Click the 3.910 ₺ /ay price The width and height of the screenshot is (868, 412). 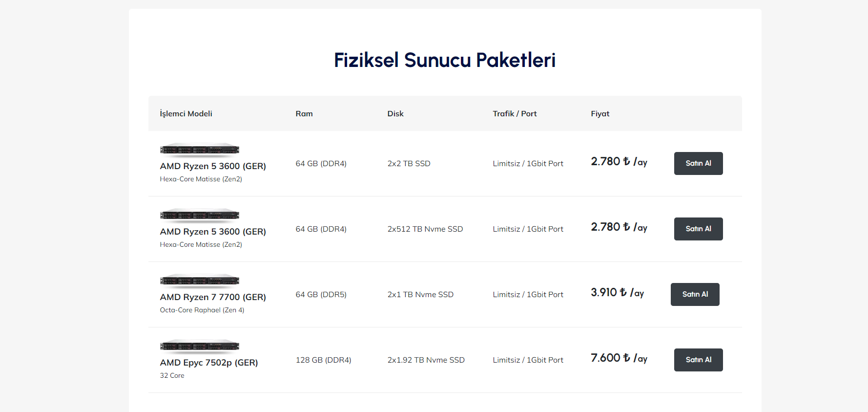tap(617, 293)
